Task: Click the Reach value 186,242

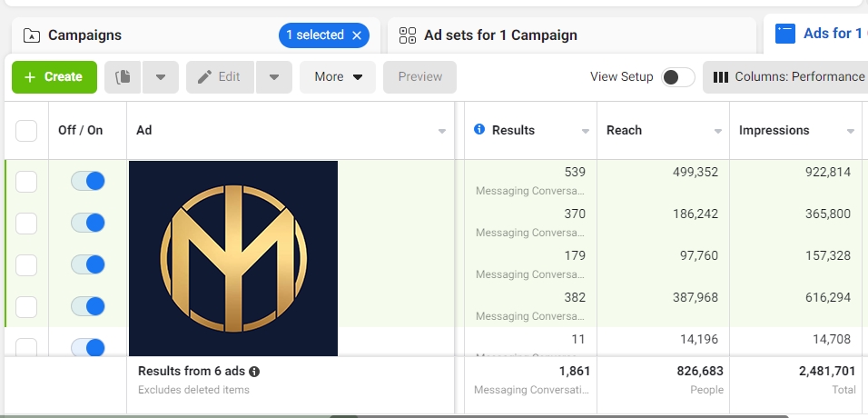Action: (x=695, y=214)
